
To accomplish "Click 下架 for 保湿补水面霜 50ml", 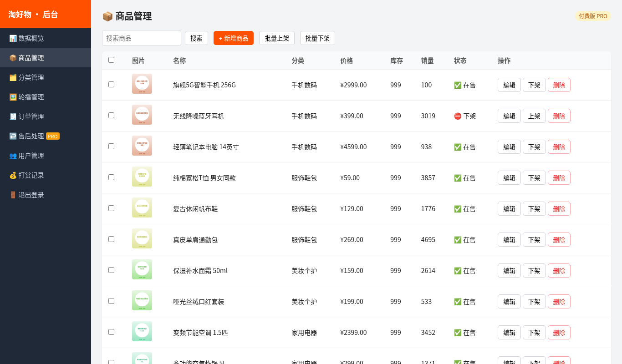I will pos(534,271).
